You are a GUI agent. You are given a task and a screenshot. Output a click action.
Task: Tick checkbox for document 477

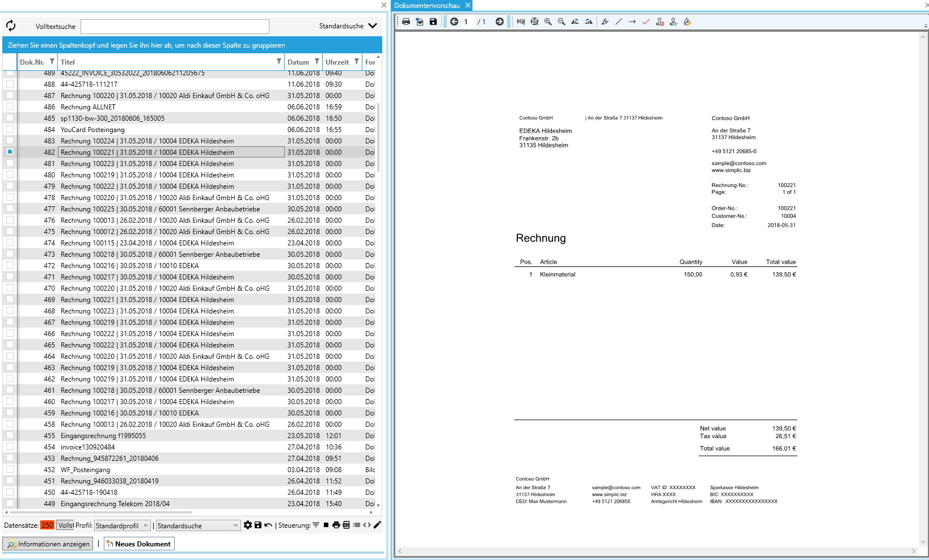[x=10, y=208]
